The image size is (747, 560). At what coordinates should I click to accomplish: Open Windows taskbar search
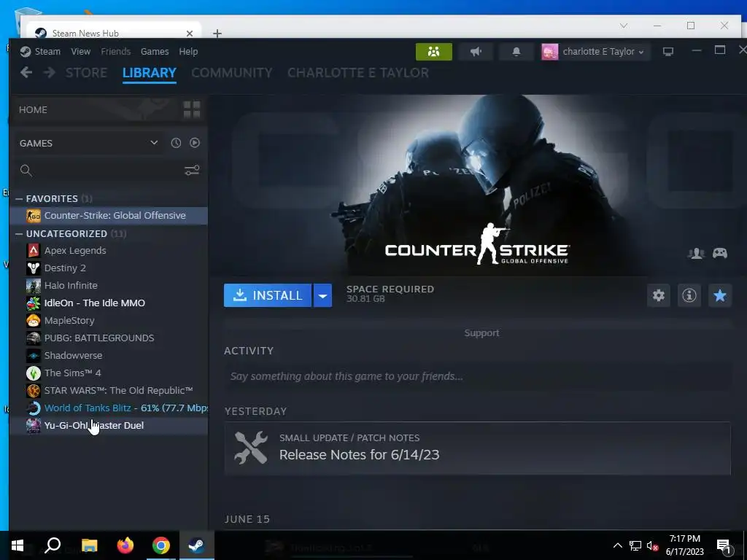click(x=53, y=545)
